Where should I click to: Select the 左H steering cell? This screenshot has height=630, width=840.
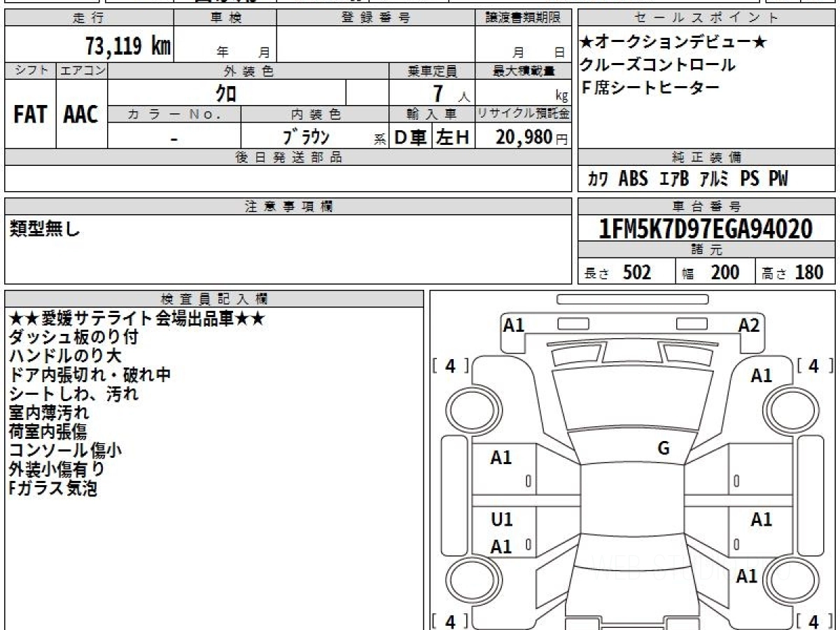click(x=454, y=137)
